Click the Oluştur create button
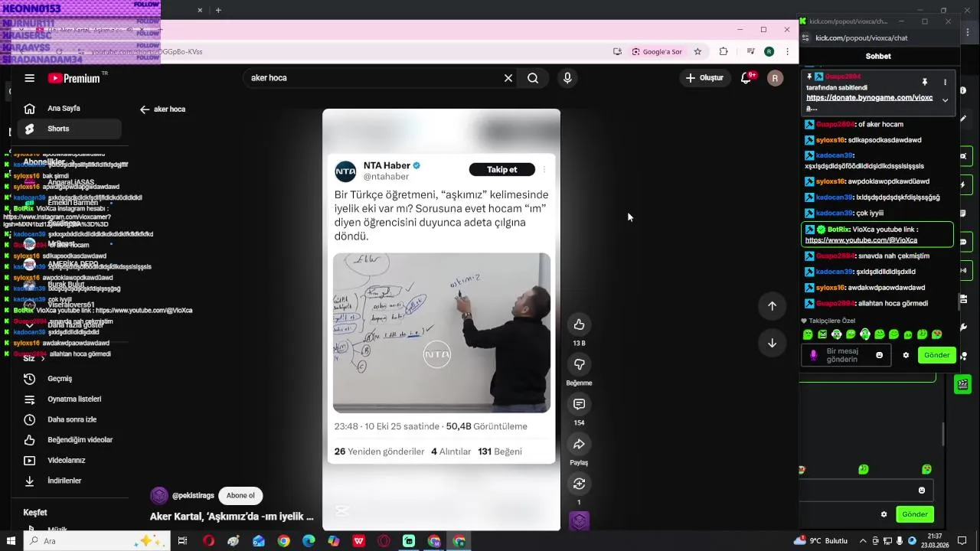The height and width of the screenshot is (551, 980). [x=704, y=78]
